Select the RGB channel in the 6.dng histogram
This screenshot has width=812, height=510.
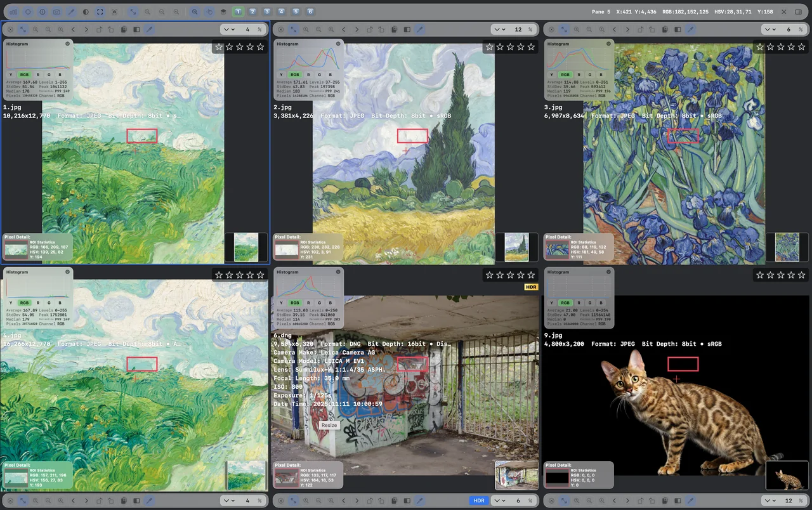click(x=296, y=303)
